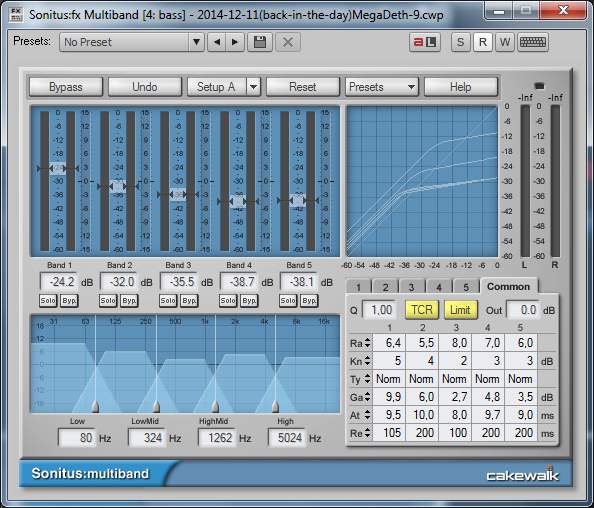
Task: Select band tab 5
Action: 466,287
